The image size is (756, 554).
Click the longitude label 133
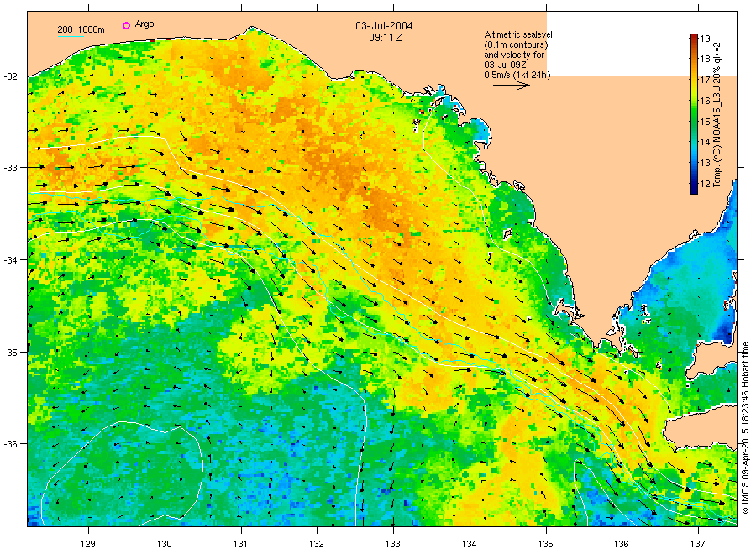click(x=393, y=545)
